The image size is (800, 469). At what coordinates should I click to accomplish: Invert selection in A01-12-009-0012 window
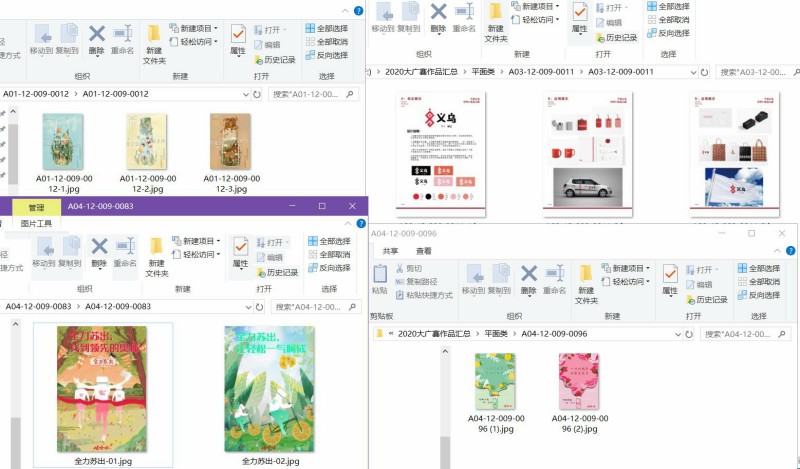[x=327, y=55]
